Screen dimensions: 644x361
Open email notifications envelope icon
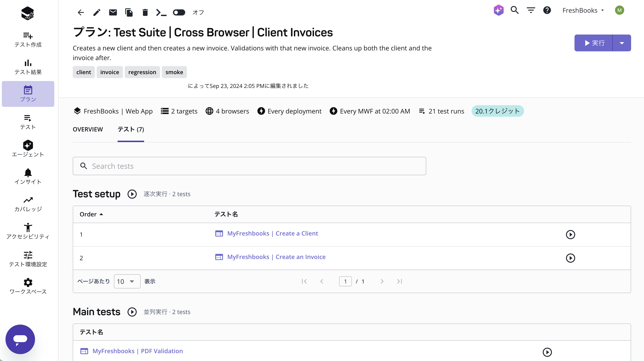[113, 12]
